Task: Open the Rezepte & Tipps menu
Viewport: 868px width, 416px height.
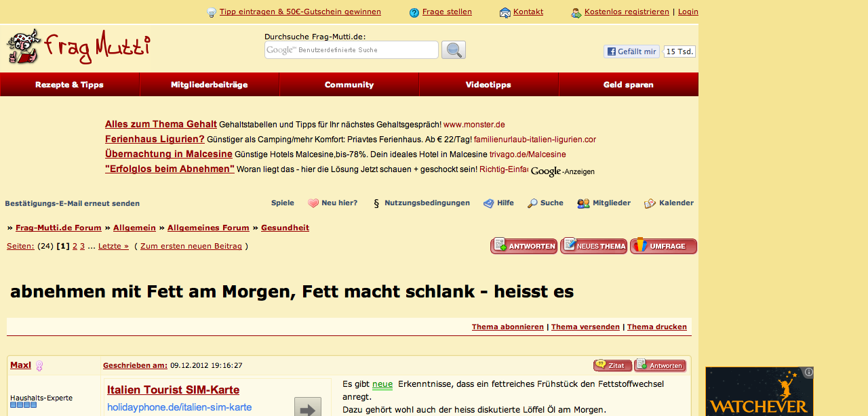Action: click(x=70, y=85)
